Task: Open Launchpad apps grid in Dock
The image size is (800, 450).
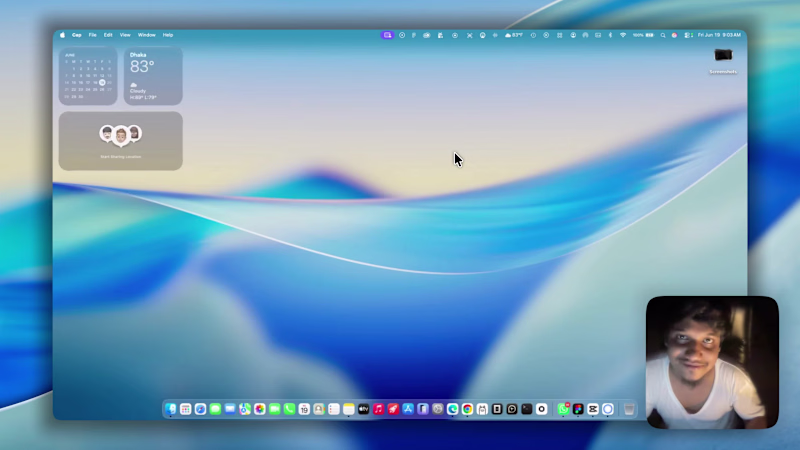Action: click(x=186, y=409)
